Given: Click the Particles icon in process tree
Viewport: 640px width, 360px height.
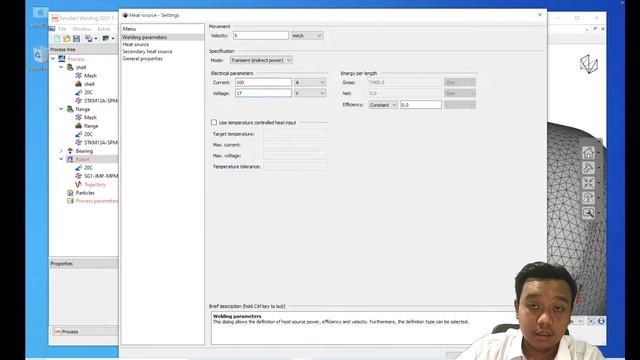Looking at the screenshot, I should click(70, 193).
